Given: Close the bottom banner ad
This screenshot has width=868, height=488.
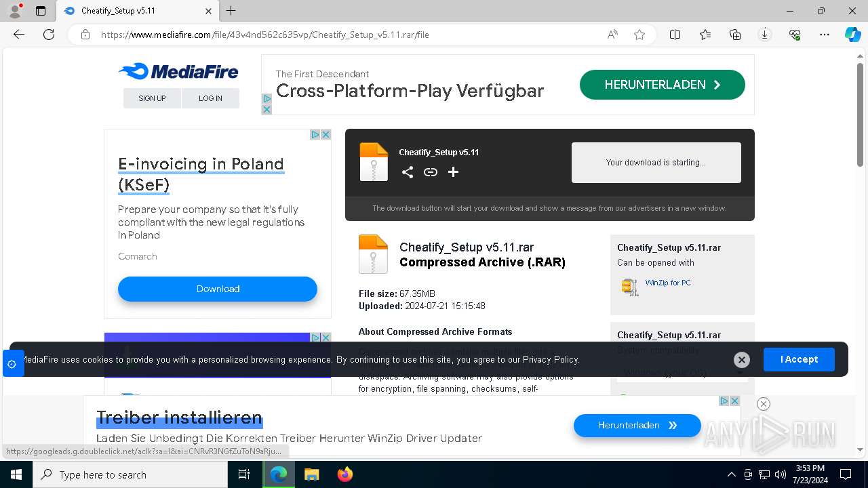Looking at the screenshot, I should tap(764, 404).
